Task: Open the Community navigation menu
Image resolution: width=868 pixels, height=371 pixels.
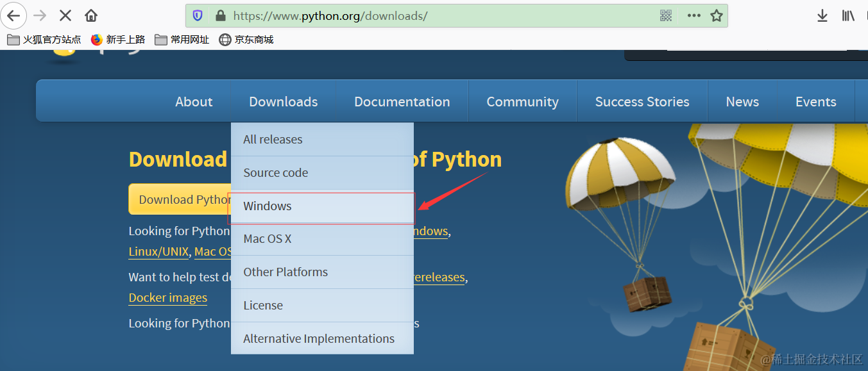Action: point(522,102)
